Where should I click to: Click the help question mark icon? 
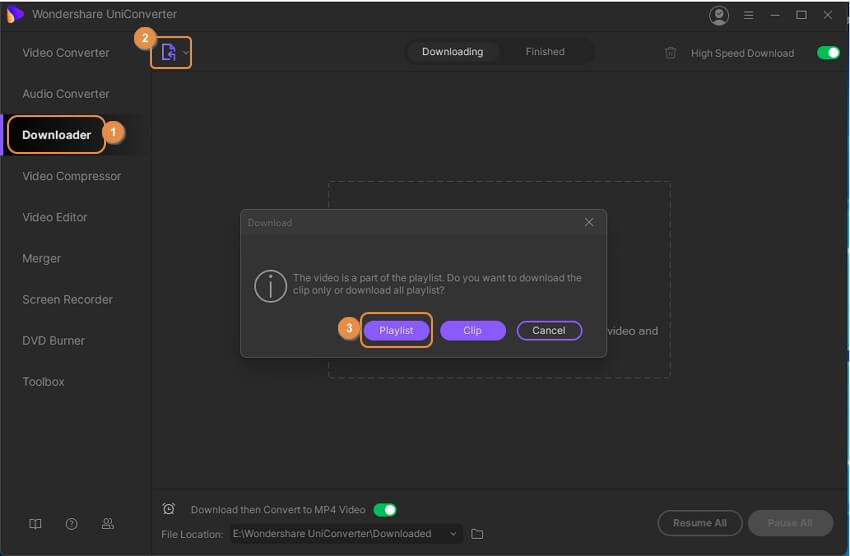pyautogui.click(x=71, y=524)
